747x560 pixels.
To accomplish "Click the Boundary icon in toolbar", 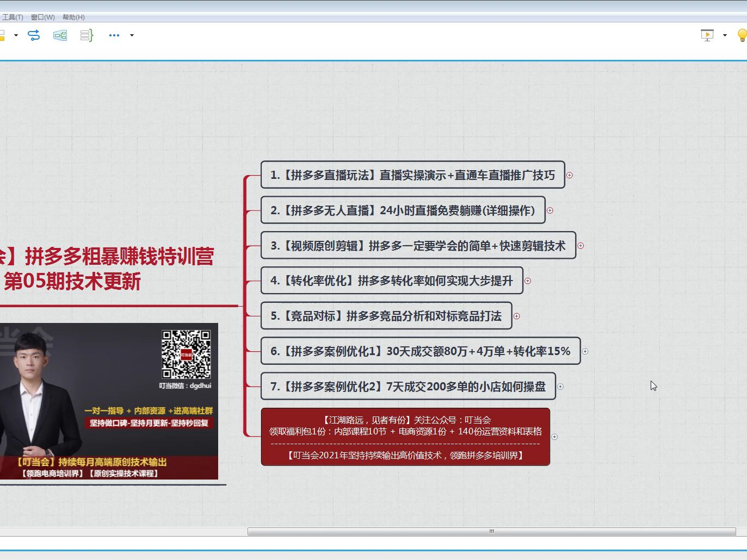I will click(60, 35).
